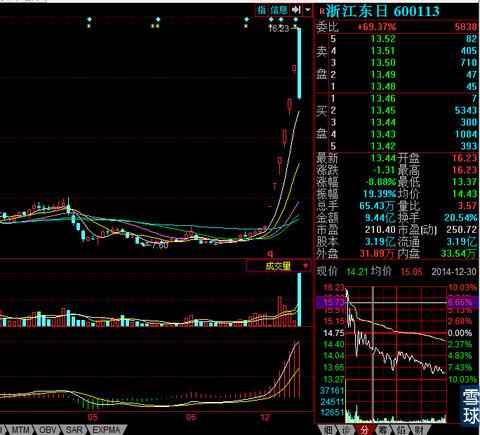Click the 浙江东日 600113 stock title
Screen dimensions: 480x435
click(383, 11)
